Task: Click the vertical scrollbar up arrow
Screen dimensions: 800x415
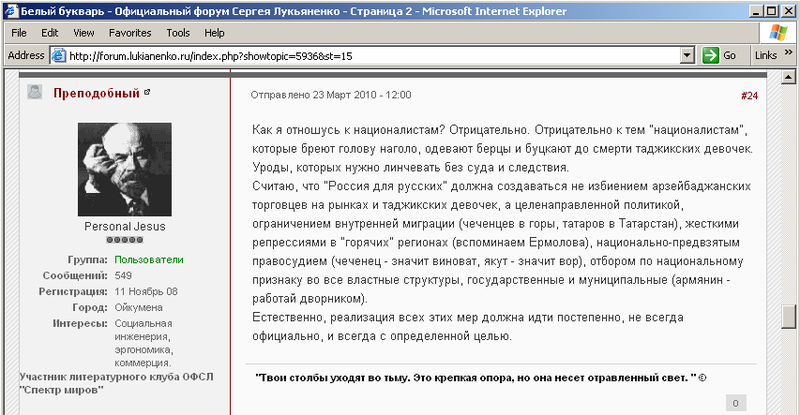Action: click(x=788, y=77)
